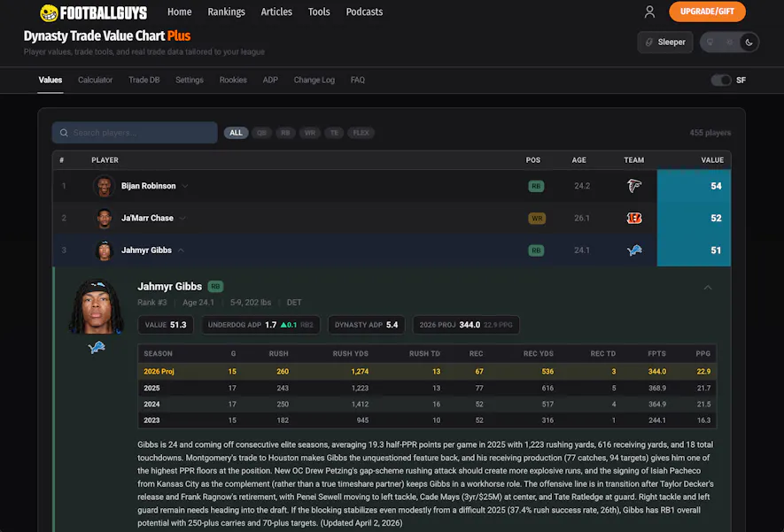Open the user account profile icon
The image size is (784, 532).
pyautogui.click(x=649, y=12)
